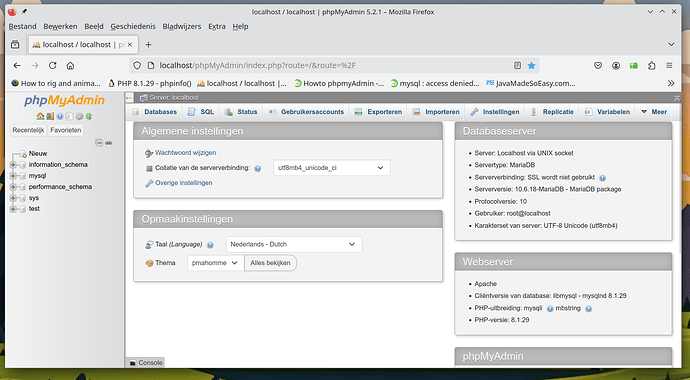
Task: Click Recentelijk button in sidebar
Action: point(29,130)
